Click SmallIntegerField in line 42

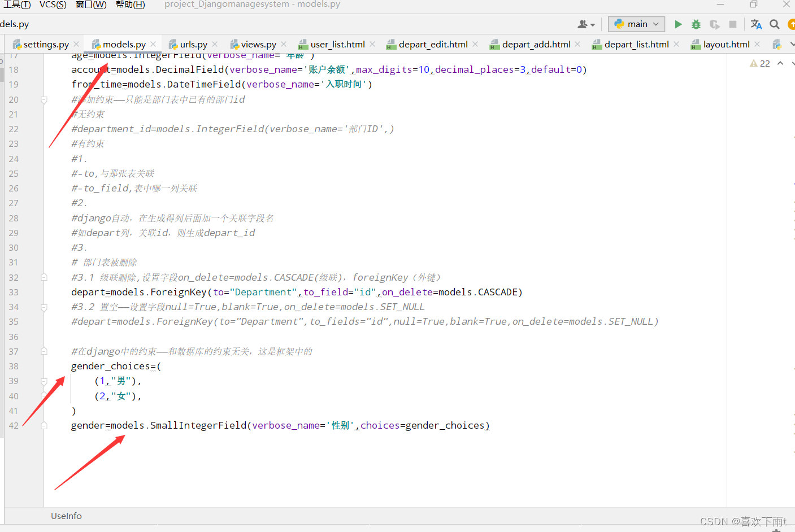tap(198, 425)
